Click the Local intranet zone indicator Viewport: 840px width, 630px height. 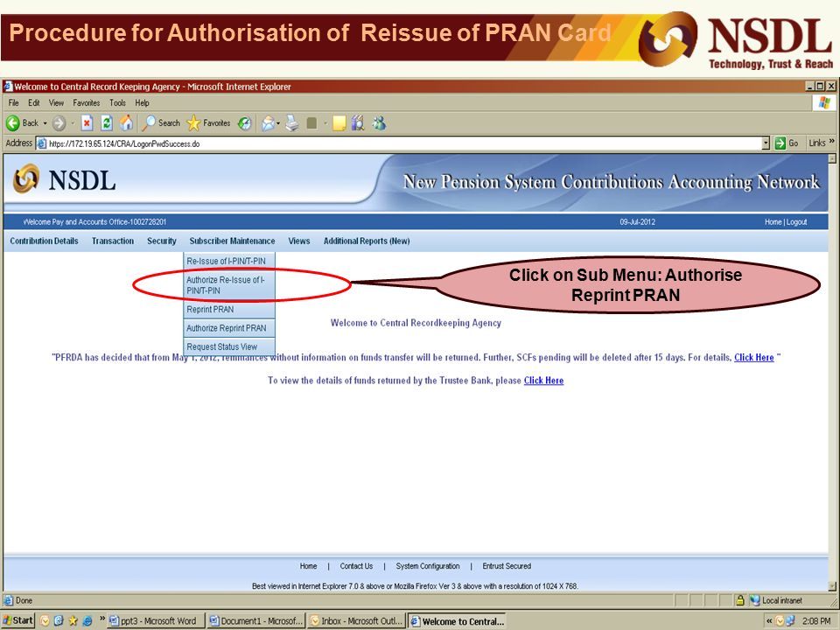click(776, 600)
